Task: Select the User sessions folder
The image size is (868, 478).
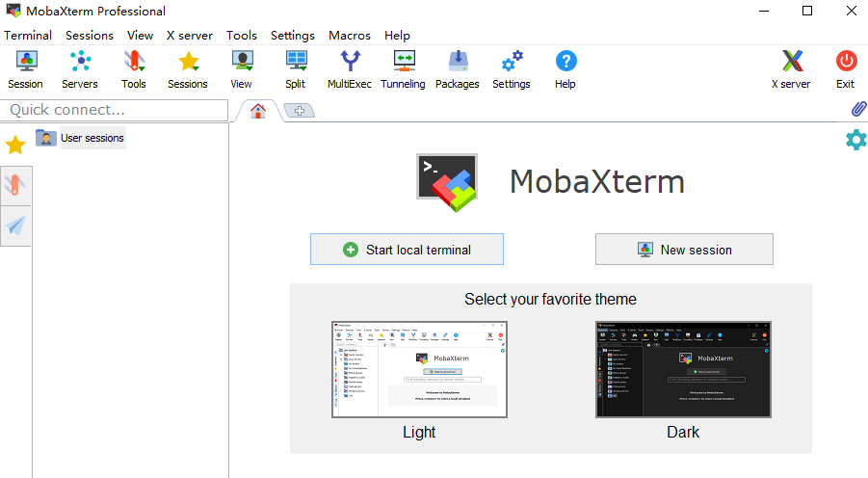Action: tap(81, 138)
